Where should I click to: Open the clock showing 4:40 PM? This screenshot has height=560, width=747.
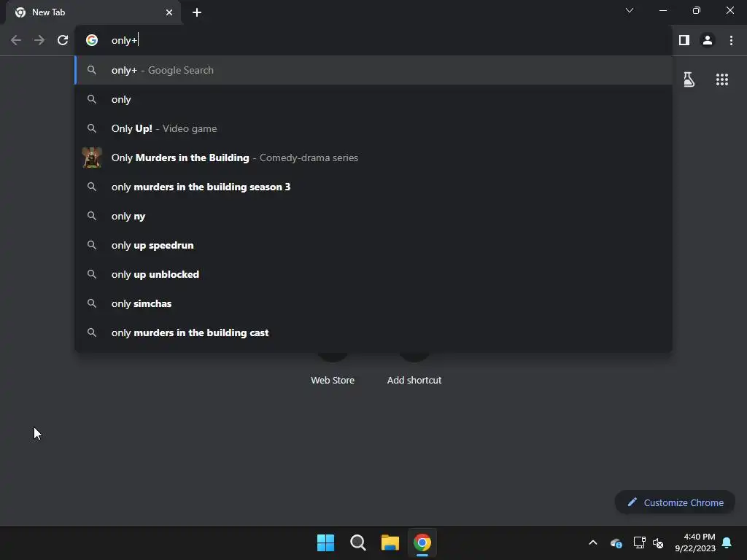pyautogui.click(x=695, y=542)
